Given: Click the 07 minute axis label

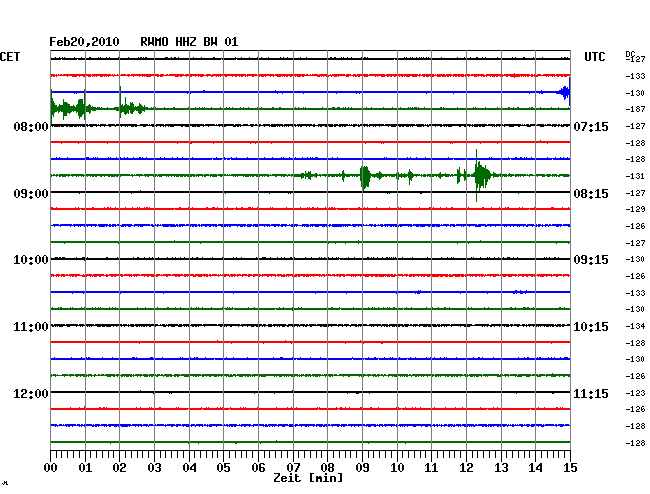Looking at the screenshot, I should click(x=293, y=468).
